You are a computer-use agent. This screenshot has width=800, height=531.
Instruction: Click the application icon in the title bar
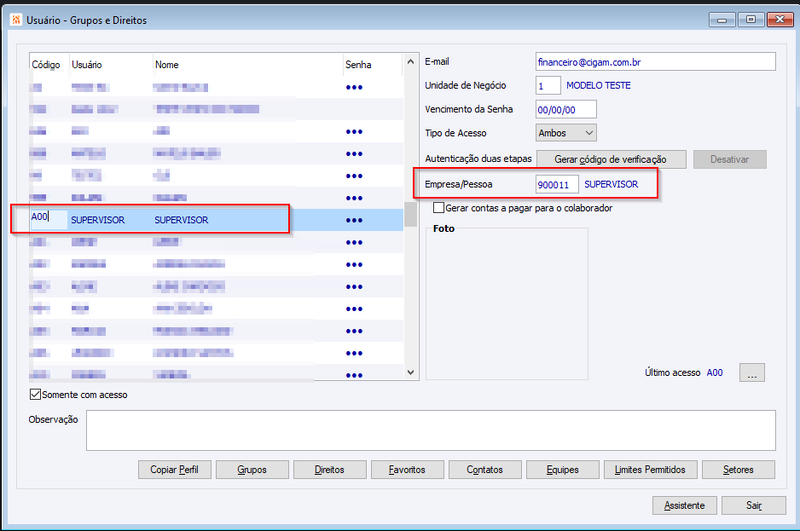16,20
